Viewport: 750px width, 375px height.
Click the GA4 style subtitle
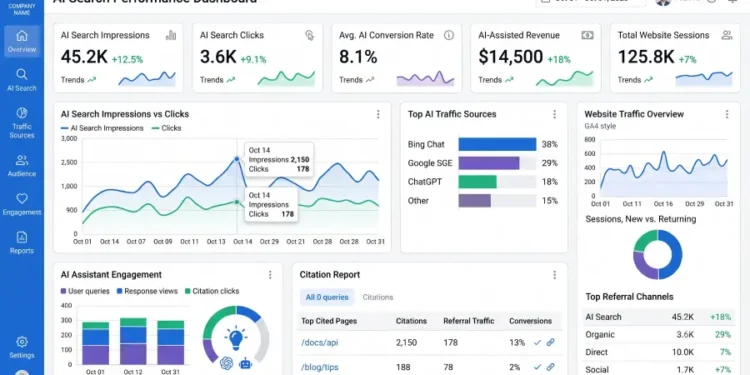tap(600, 126)
